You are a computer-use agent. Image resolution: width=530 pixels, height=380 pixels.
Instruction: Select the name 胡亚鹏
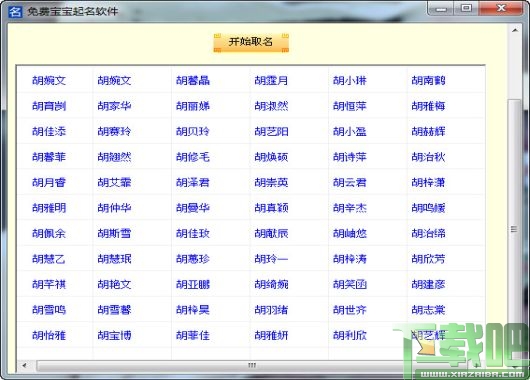193,284
